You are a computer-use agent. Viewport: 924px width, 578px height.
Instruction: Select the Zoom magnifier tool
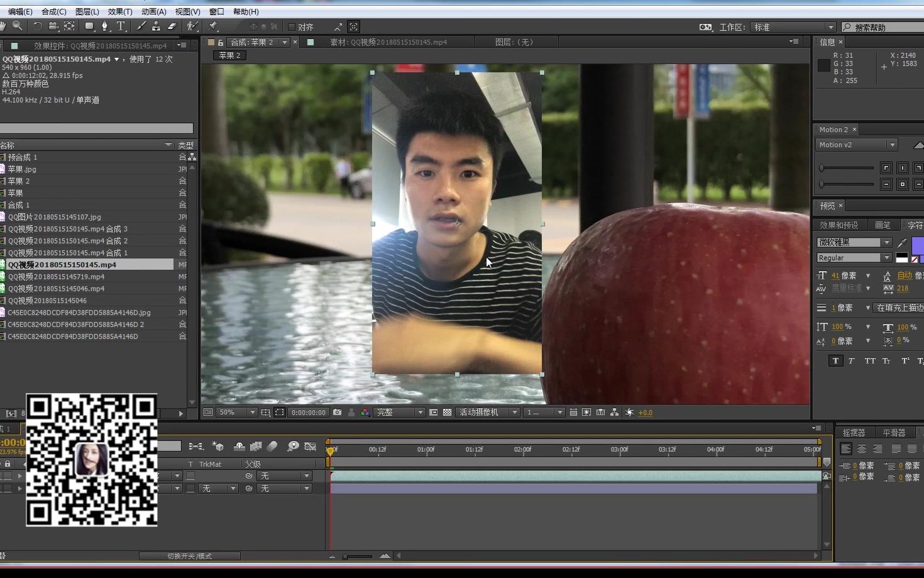tap(18, 26)
